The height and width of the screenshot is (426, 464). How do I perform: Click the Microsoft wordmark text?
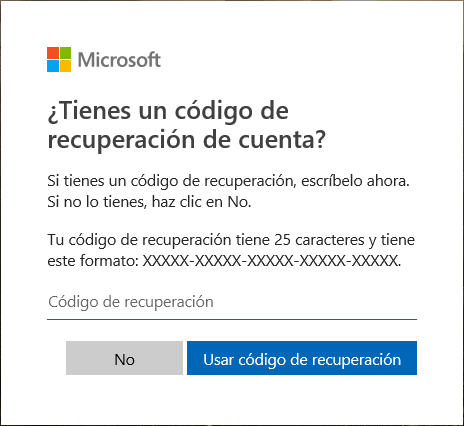pos(119,60)
